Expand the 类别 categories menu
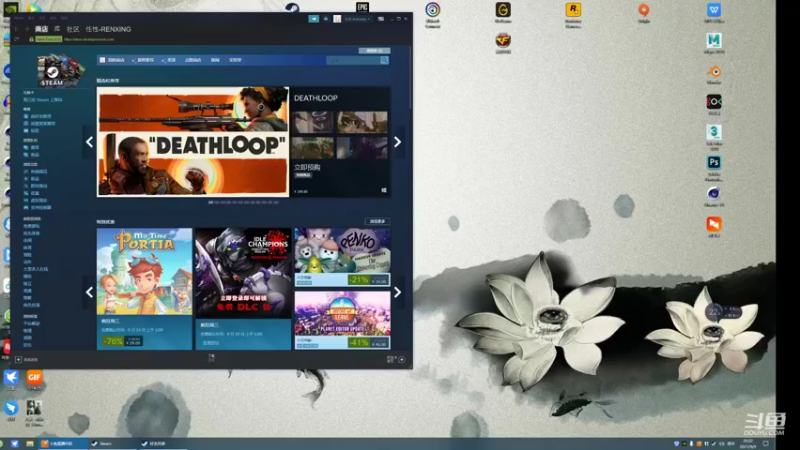This screenshot has height=450, width=800. click(171, 60)
